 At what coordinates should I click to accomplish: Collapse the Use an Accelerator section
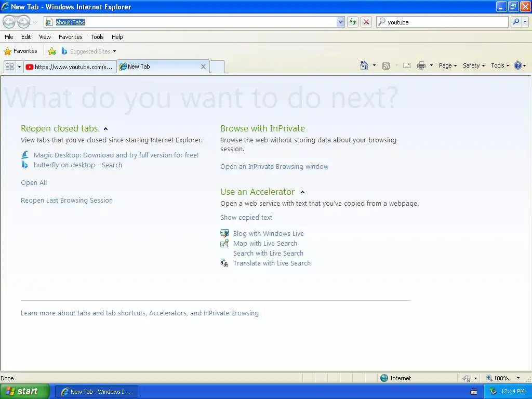[x=303, y=192]
